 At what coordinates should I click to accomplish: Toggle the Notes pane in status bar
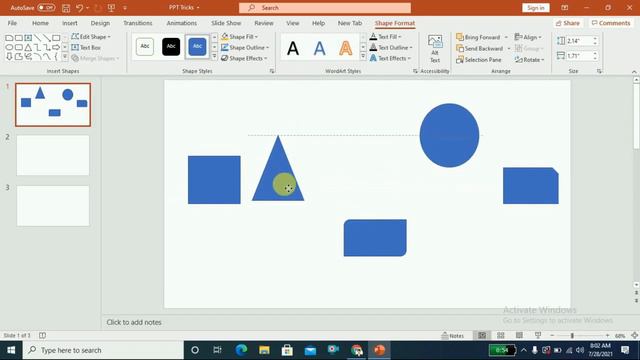coord(453,336)
